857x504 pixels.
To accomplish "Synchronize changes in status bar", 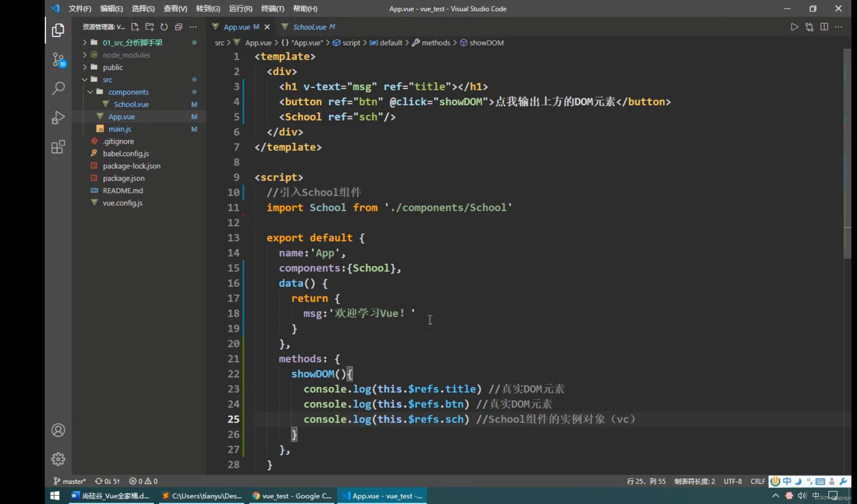I will click(x=107, y=481).
